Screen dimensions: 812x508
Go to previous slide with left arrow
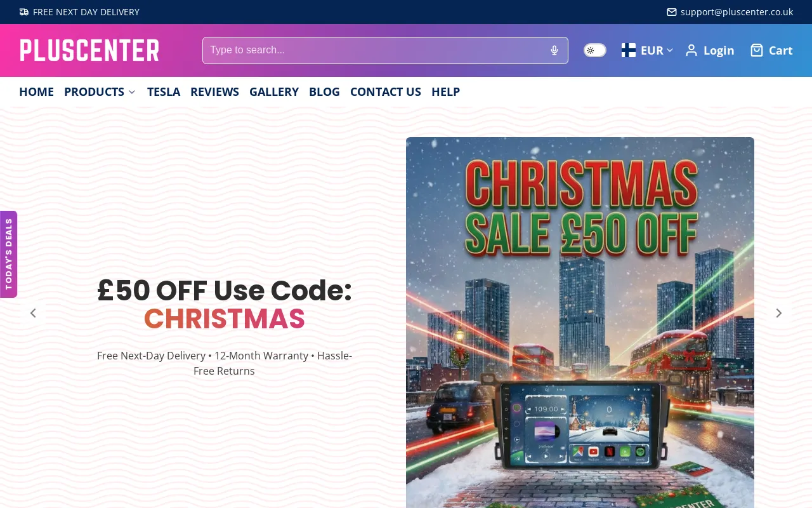click(x=33, y=313)
